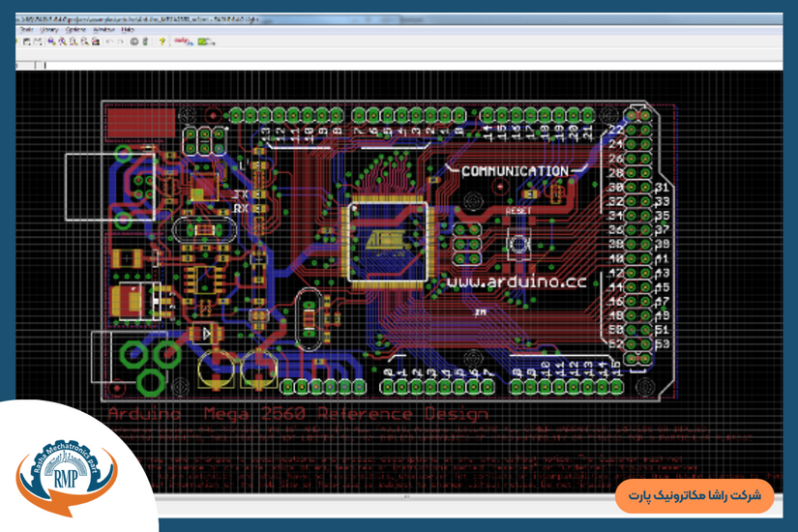
Task: Click the horizontal scrollbar below the canvas
Action: (x=406, y=496)
